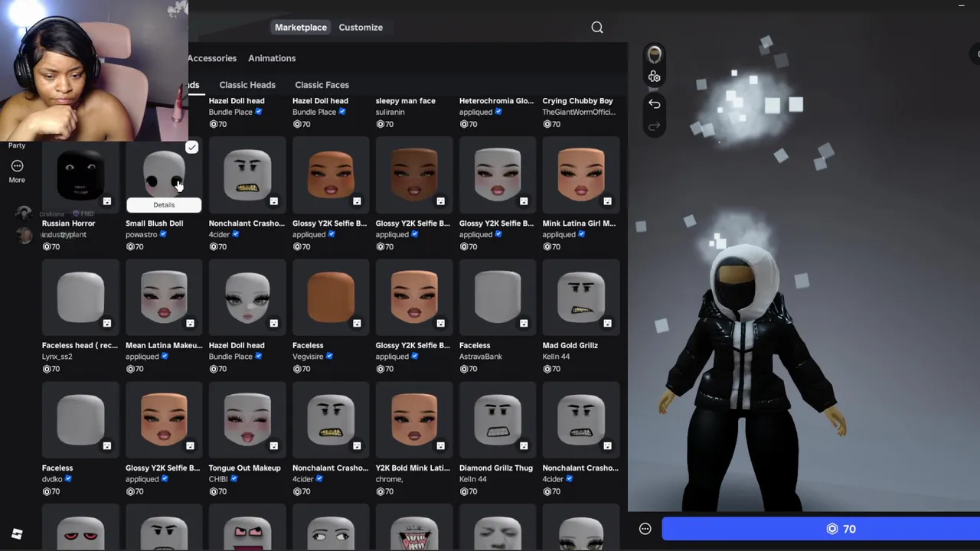Uncheck the selected Small Blush Doll head
Screen dimensions: 980x551
pos(191,147)
